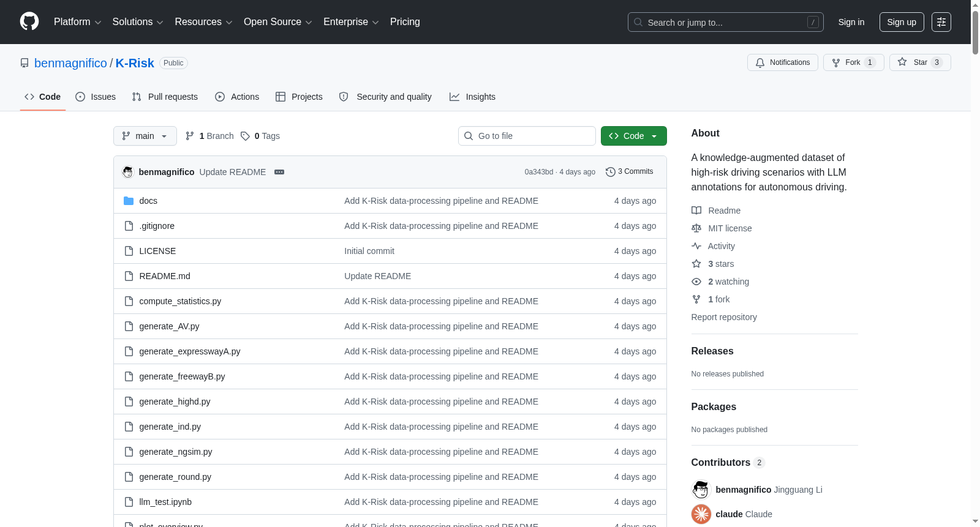The width and height of the screenshot is (980, 527).
Task: Expand commit message ellipsis icon
Action: (279, 172)
